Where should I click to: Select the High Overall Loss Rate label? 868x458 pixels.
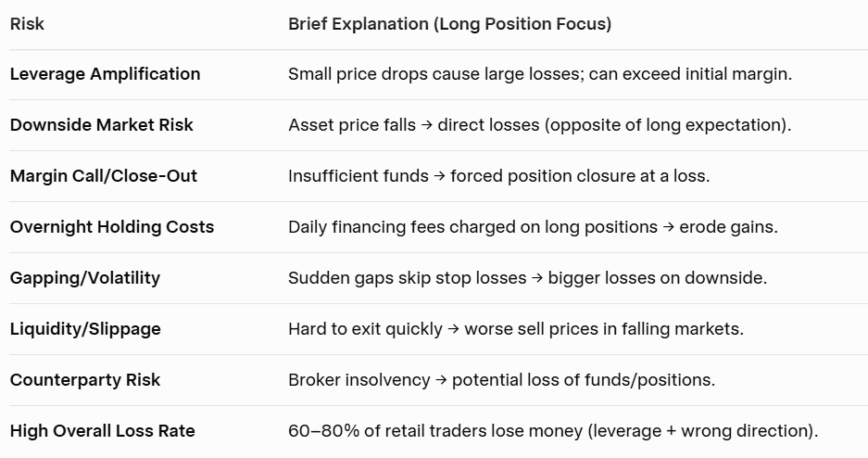pyautogui.click(x=102, y=431)
